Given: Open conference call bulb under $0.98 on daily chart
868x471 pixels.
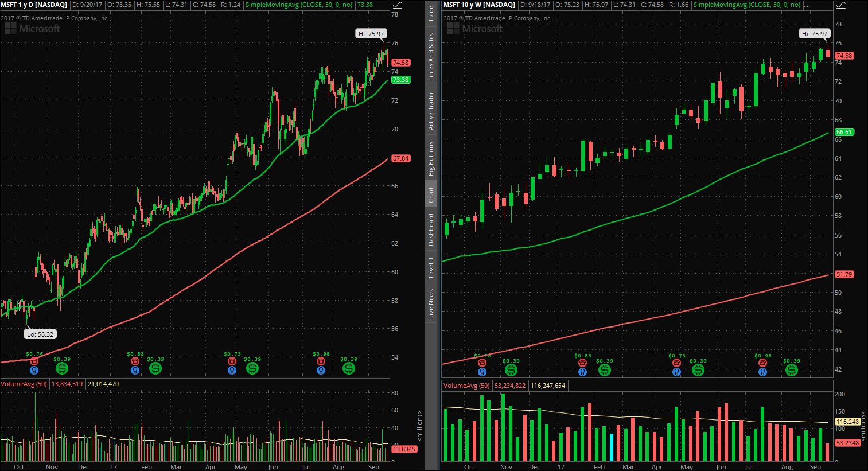Looking at the screenshot, I should [x=321, y=370].
